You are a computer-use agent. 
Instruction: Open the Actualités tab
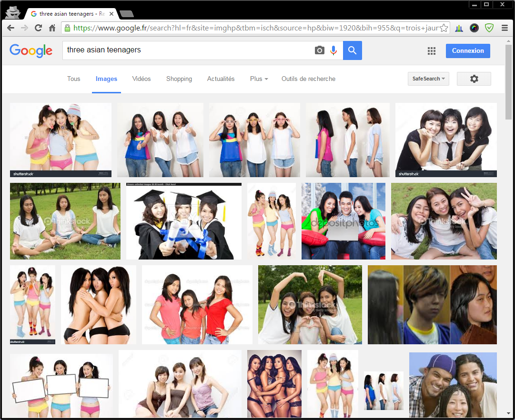pyautogui.click(x=221, y=79)
